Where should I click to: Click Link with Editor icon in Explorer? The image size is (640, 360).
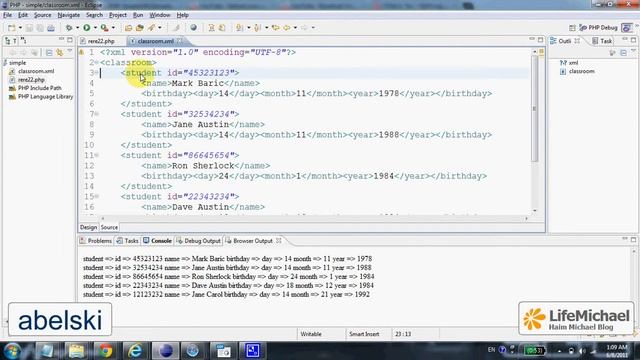coord(60,53)
